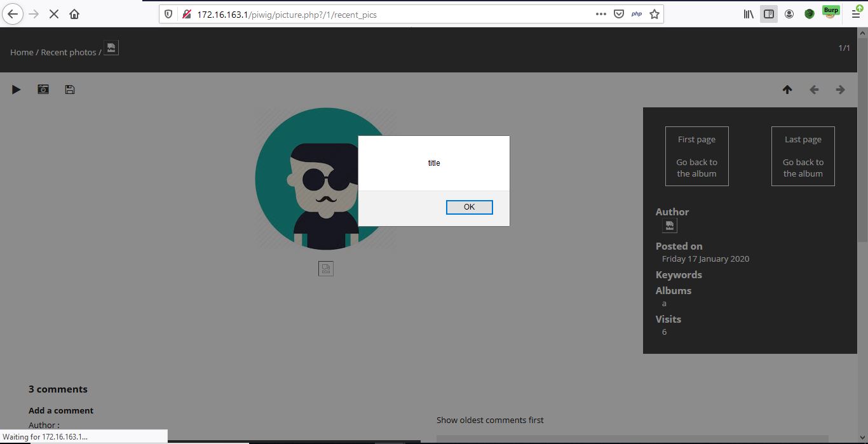Viewport: 868px width, 444px height.
Task: Click Show oldest comments first link
Action: (490, 420)
